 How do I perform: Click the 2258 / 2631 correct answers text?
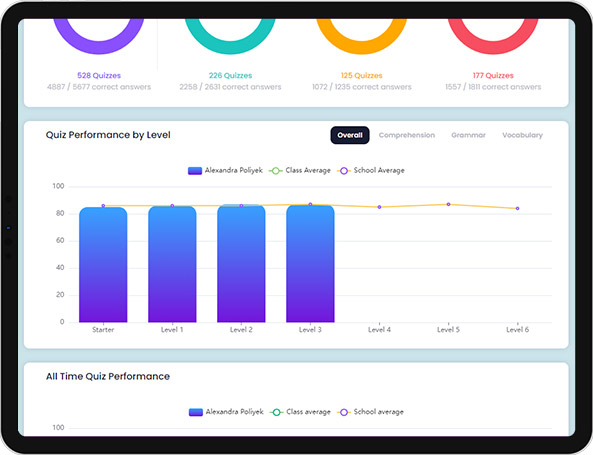pyautogui.click(x=230, y=87)
